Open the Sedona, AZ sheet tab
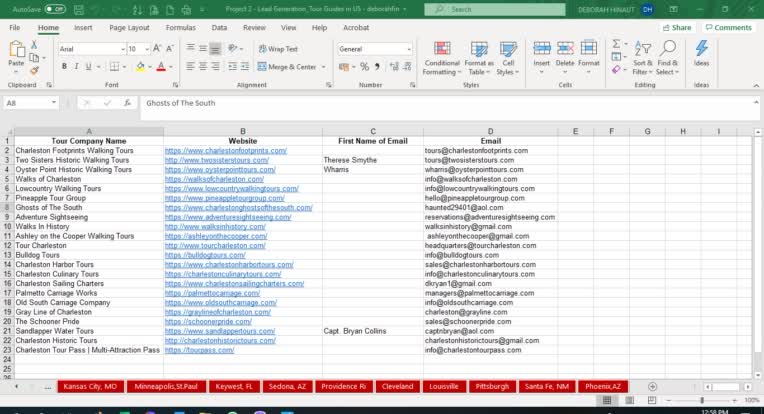Viewport: 764px width, 414px height. [x=287, y=386]
